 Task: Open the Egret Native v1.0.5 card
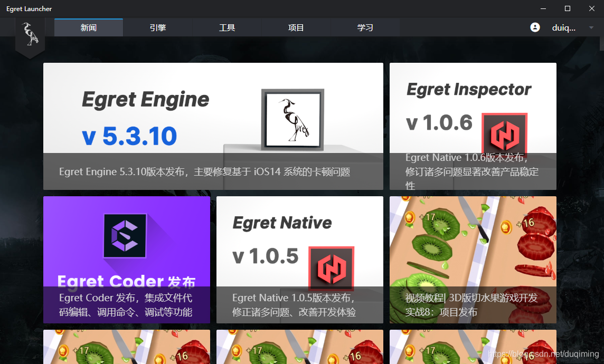[300, 260]
